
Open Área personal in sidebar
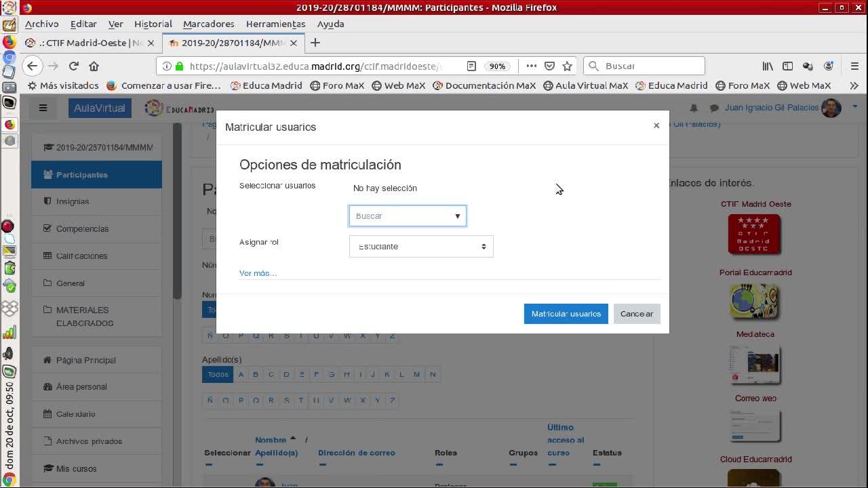(x=96, y=386)
